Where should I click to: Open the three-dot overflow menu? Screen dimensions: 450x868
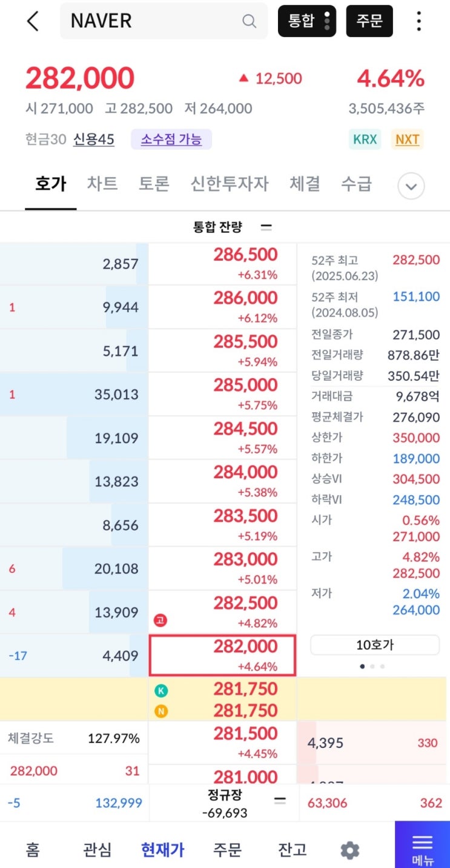click(x=419, y=21)
